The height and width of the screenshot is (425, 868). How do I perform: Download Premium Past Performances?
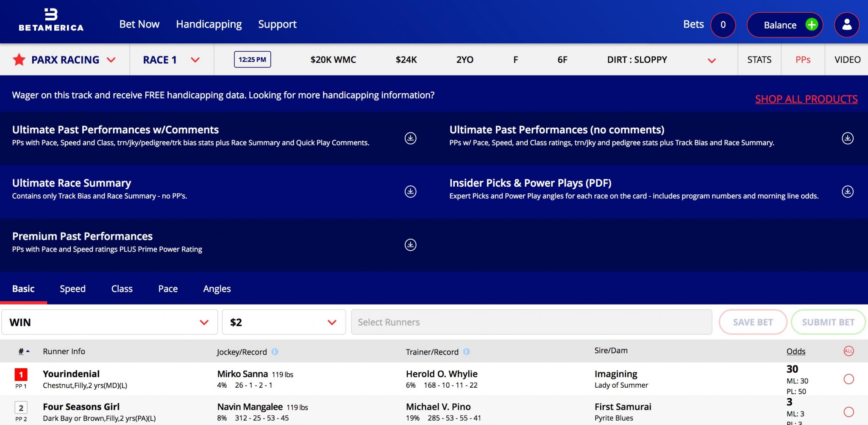click(410, 245)
